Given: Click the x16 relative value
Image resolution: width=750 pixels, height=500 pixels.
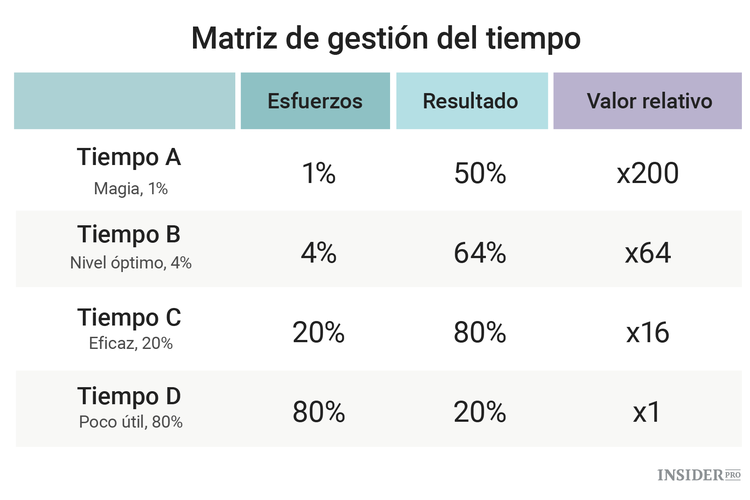Looking at the screenshot, I should 648,332.
